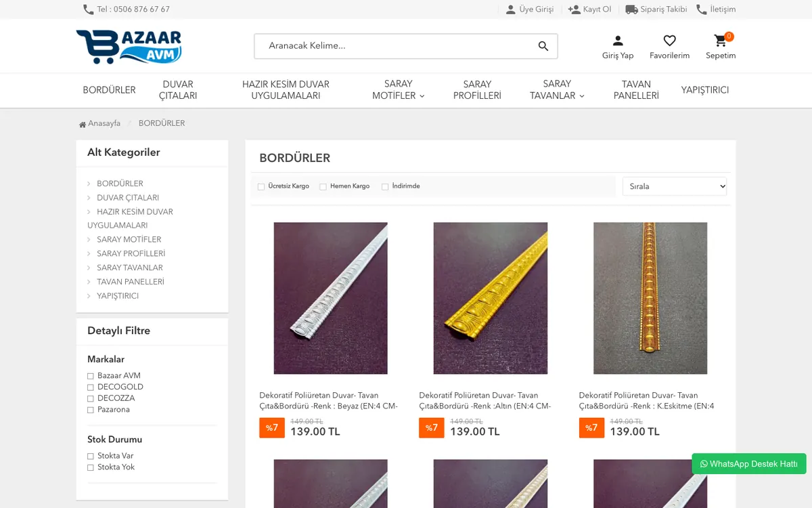Select SARAY TAVANLAR sidebar category
Screen dimensions: 812x508
[130, 268]
